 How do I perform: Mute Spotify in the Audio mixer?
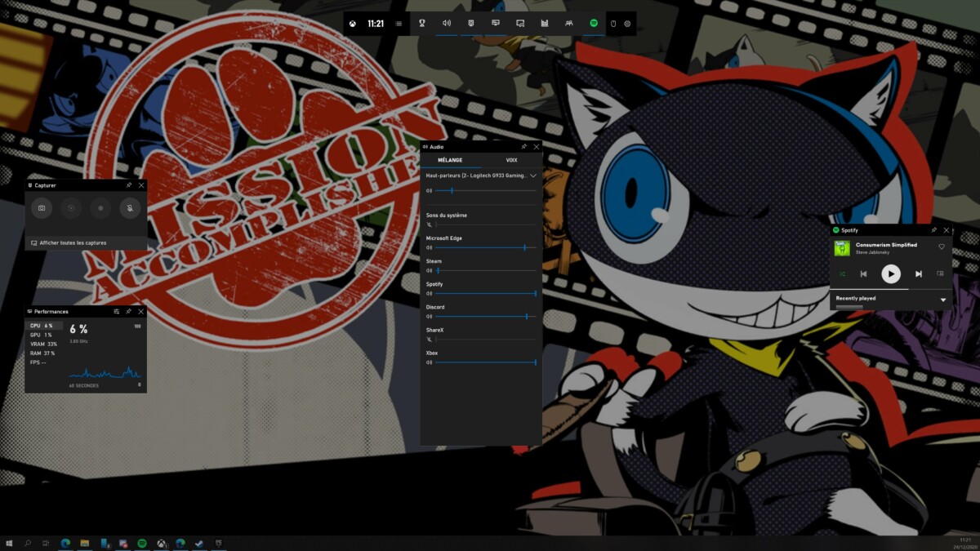pos(429,293)
